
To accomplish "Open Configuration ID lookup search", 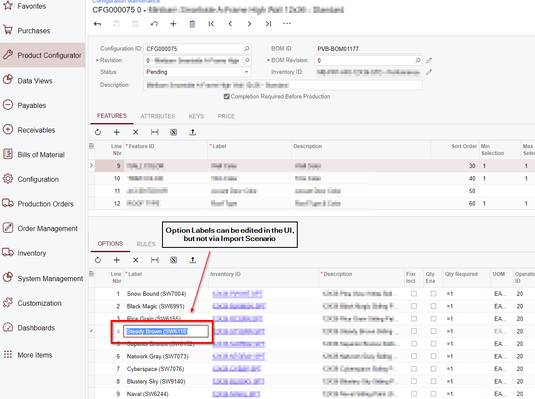I will coord(247,48).
